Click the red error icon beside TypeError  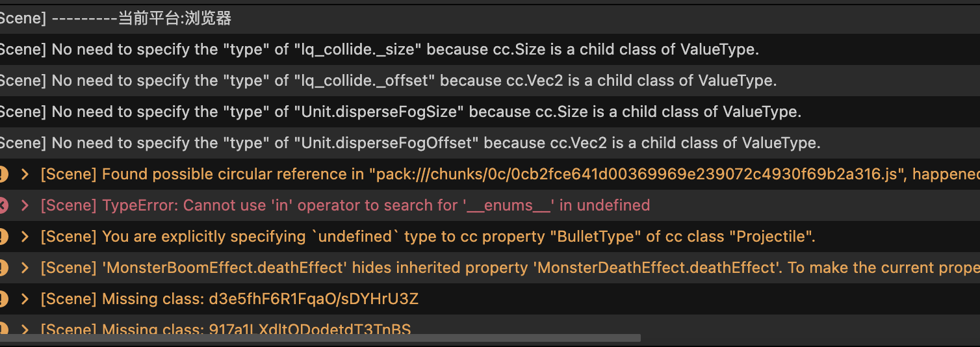click(3, 205)
